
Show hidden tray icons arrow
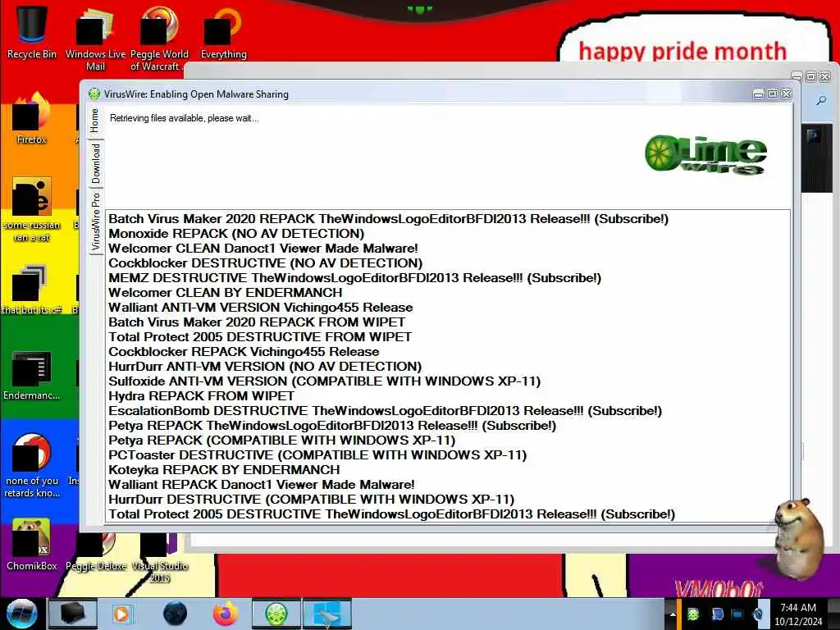point(673,614)
